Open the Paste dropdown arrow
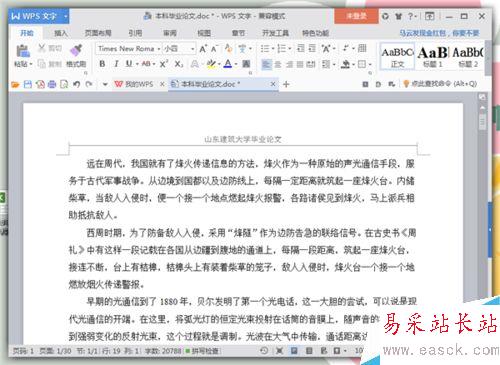Screen dimensions: 500x365 click(x=31, y=64)
